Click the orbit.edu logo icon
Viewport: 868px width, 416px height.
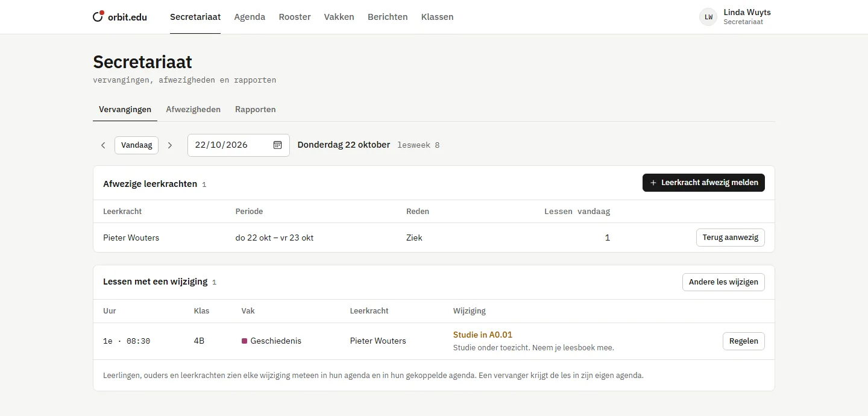(x=98, y=16)
